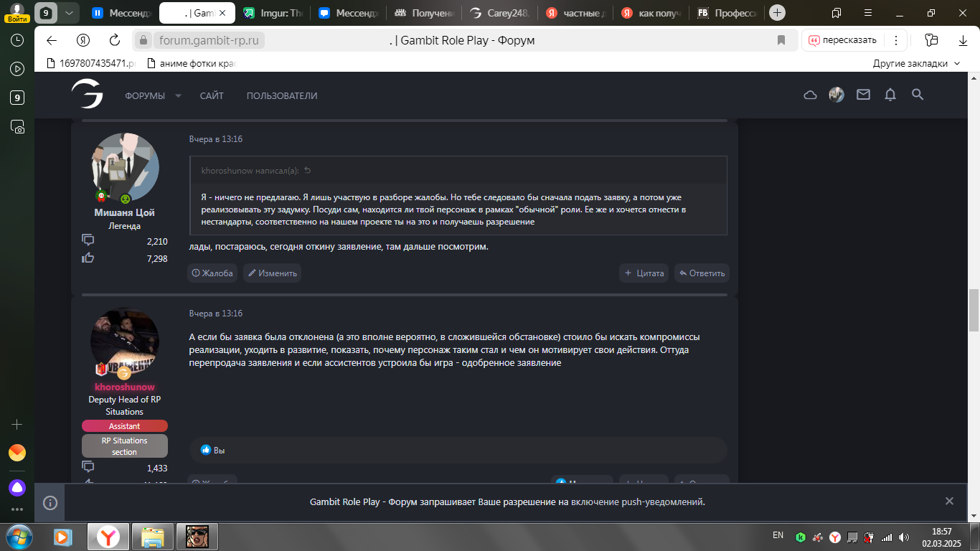Image resolution: width=980 pixels, height=551 pixels.
Task: Expand the tab group dropdown chevron
Action: [x=68, y=12]
